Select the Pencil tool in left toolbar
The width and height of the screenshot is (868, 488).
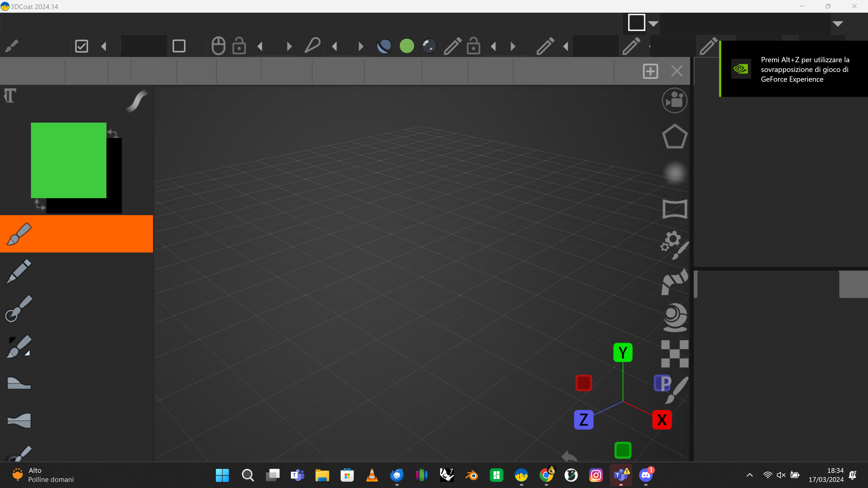pyautogui.click(x=19, y=271)
